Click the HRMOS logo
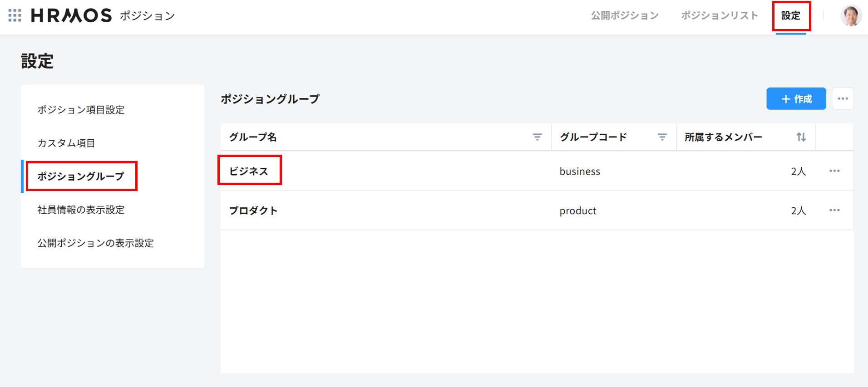Viewport: 868px width, 387px height. 71,16
